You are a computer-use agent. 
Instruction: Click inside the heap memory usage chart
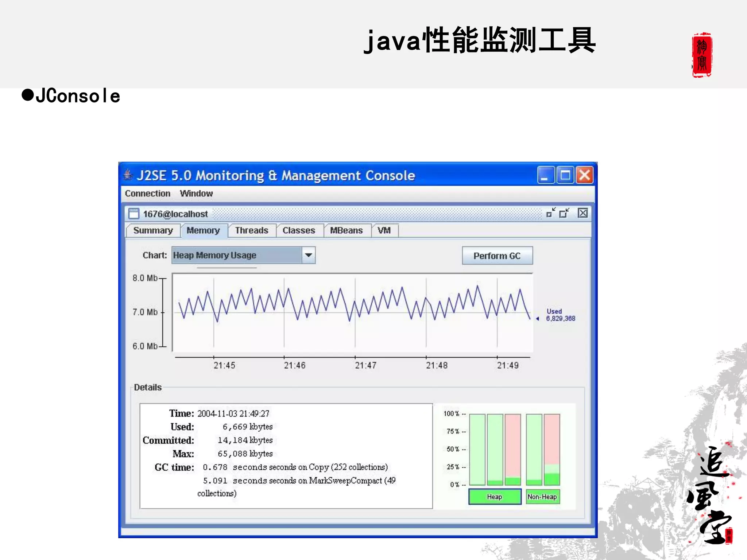[x=352, y=312]
